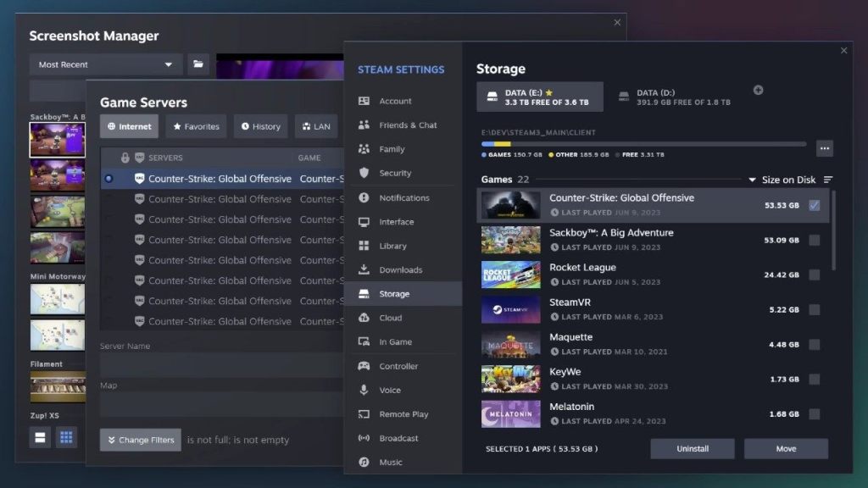Select first Mini Motorways screenshot thumbnail
Image resolution: width=868 pixels, height=488 pixels.
click(x=57, y=299)
